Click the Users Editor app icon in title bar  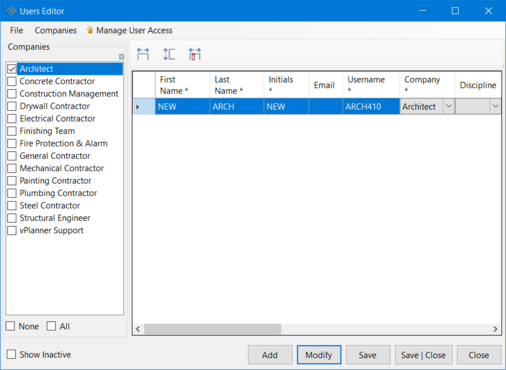(x=11, y=11)
